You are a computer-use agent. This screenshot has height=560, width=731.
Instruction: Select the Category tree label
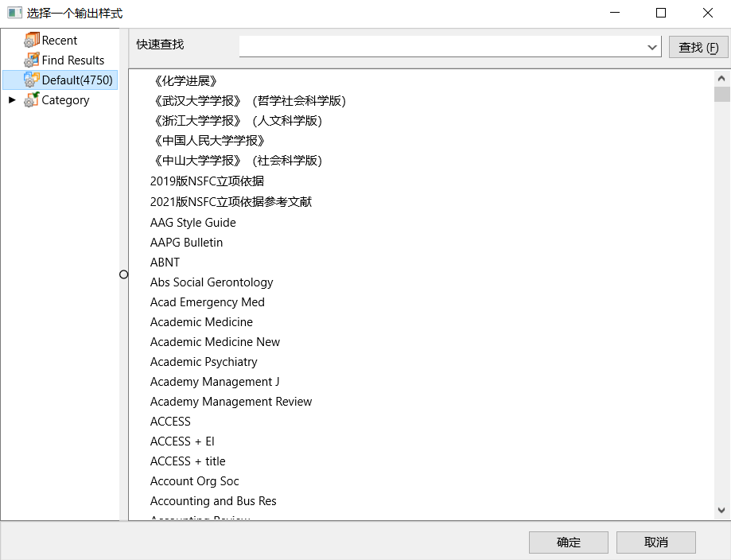click(x=65, y=100)
